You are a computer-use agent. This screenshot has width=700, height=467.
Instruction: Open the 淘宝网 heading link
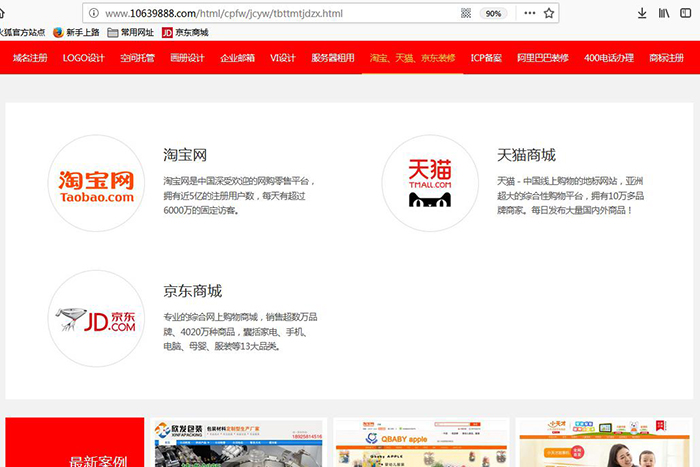coord(185,155)
